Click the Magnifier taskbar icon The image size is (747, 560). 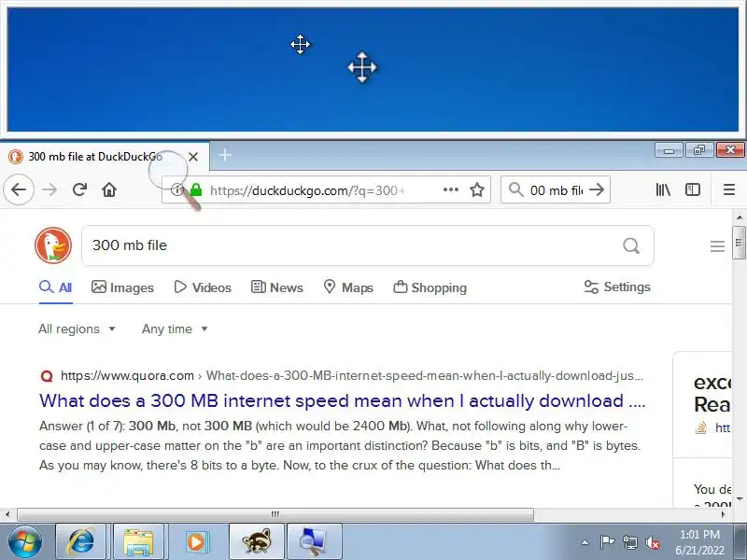(x=315, y=541)
